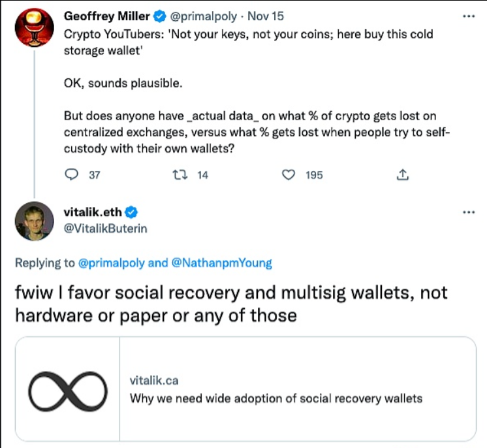The height and width of the screenshot is (448, 487).
Task: Click Geoffrey Miller's verified badge
Action: click(161, 16)
